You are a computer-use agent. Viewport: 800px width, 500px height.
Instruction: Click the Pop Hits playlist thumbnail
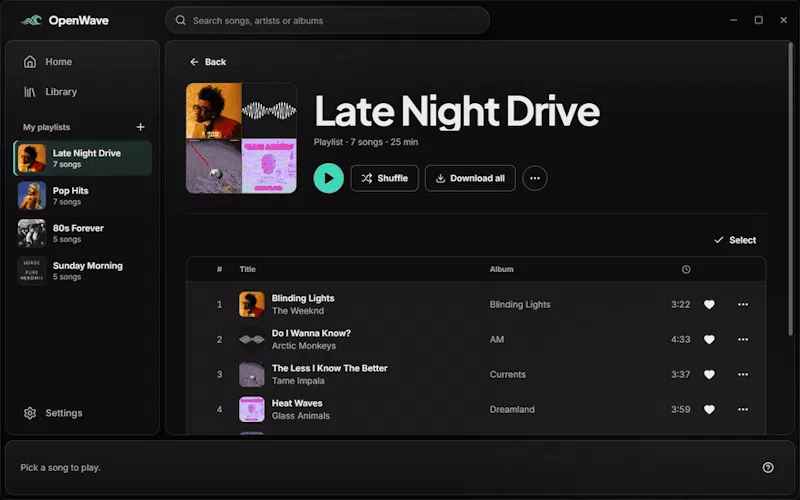coord(32,196)
